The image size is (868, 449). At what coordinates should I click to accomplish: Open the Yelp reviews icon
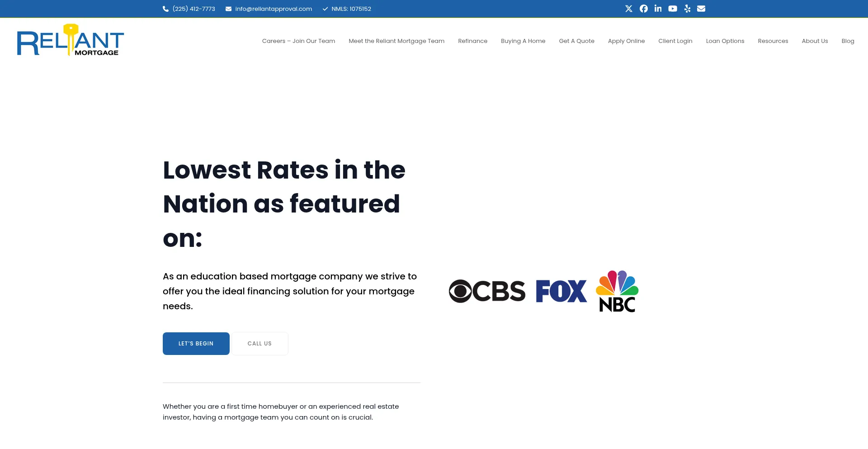(687, 9)
